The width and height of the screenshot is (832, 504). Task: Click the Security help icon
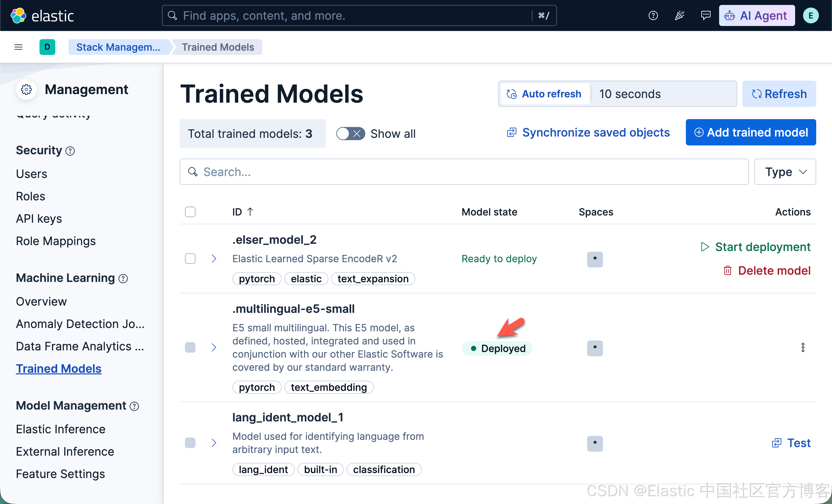pyautogui.click(x=70, y=151)
